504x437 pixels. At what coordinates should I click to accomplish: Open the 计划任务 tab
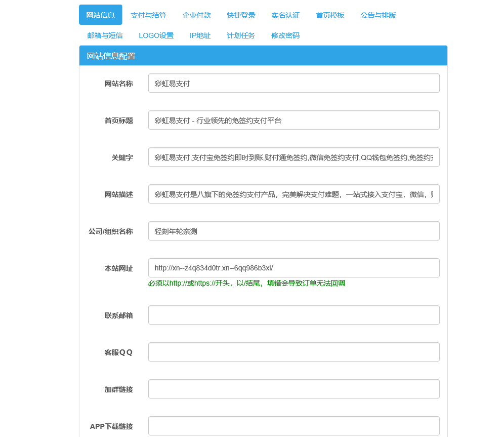[240, 35]
